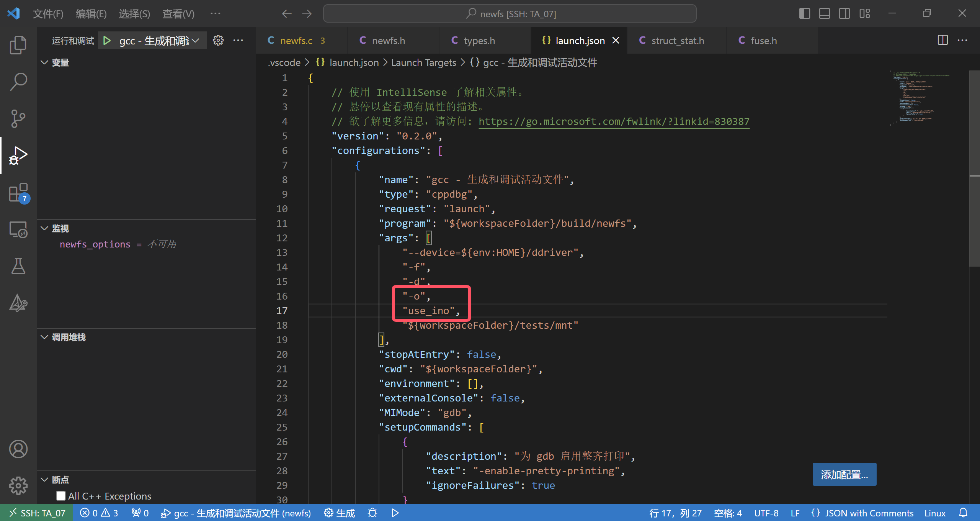Screen dimensions: 980x521
Task: Go back with the left navigation arrow
Action: [287, 14]
